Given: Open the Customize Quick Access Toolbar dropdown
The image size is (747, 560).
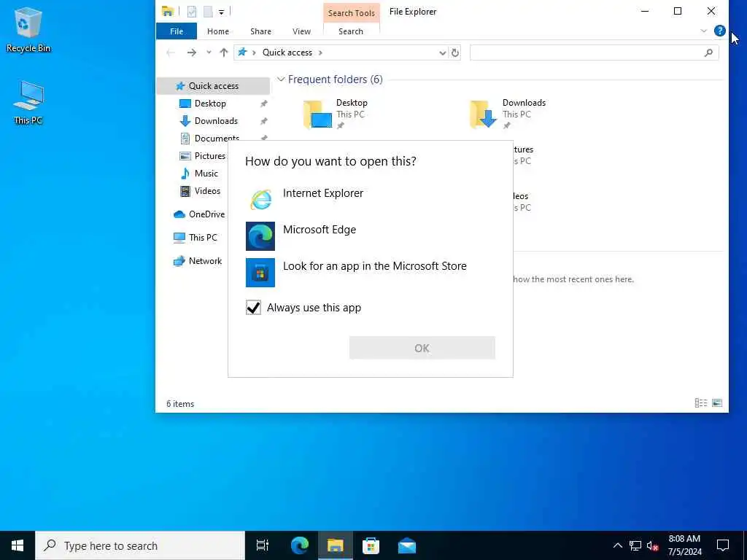Looking at the screenshot, I should point(222,12).
